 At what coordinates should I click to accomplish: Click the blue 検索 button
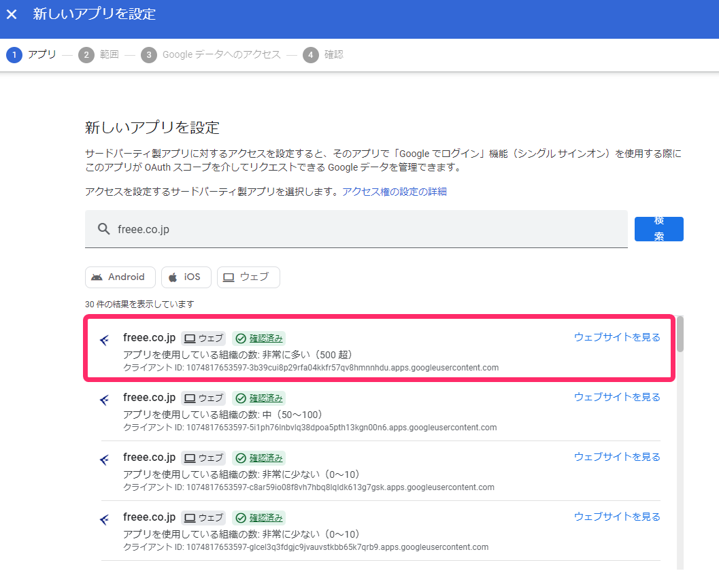[659, 228]
